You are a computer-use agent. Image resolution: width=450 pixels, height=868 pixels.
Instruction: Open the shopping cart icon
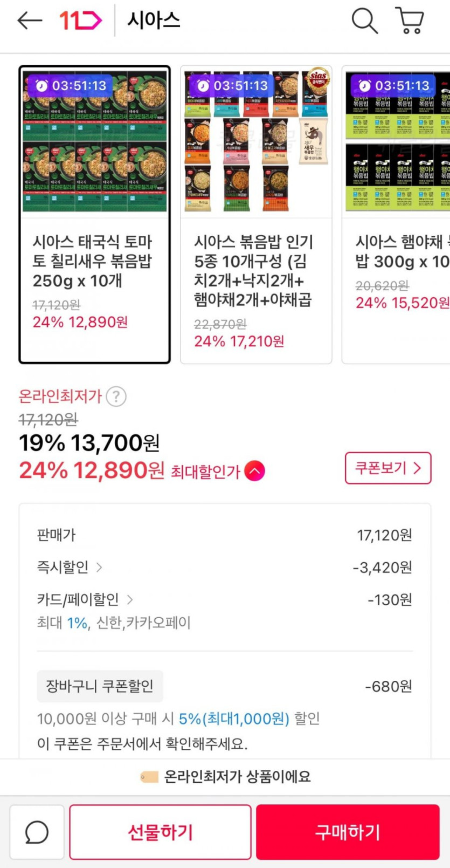pyautogui.click(x=410, y=21)
